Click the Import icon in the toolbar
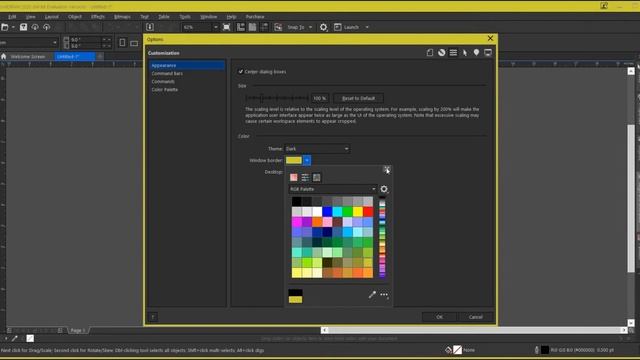This screenshot has width=640, height=360. point(150,27)
